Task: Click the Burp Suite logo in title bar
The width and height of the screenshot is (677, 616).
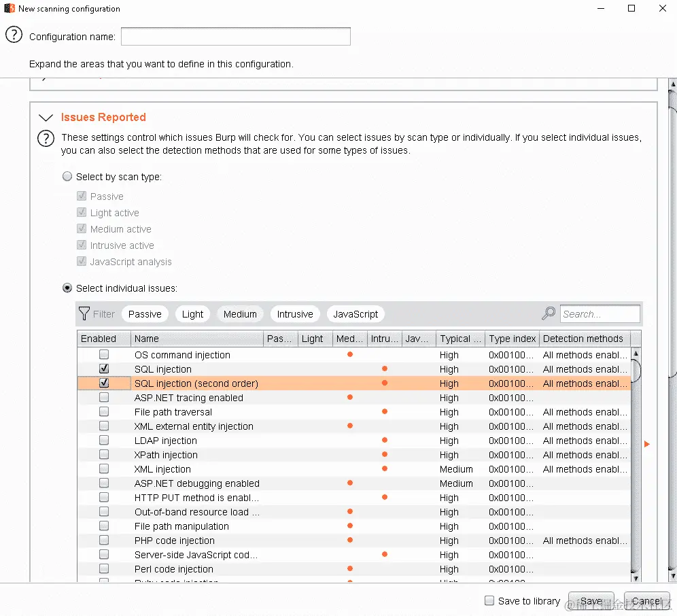Action: (10, 8)
